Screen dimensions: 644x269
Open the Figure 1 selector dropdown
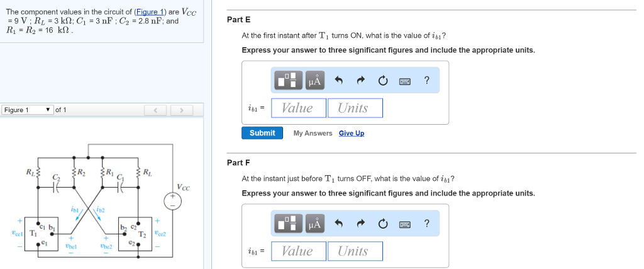(28, 110)
